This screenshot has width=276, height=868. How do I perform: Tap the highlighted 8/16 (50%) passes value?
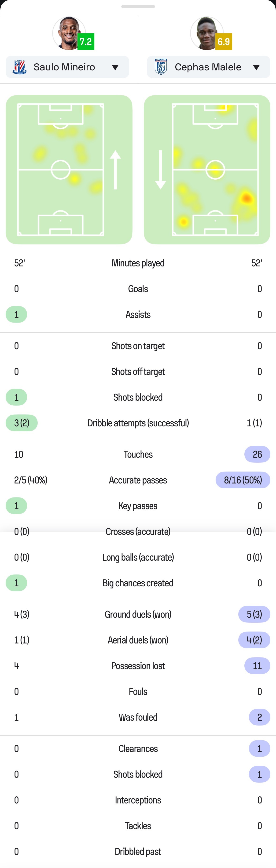243,480
